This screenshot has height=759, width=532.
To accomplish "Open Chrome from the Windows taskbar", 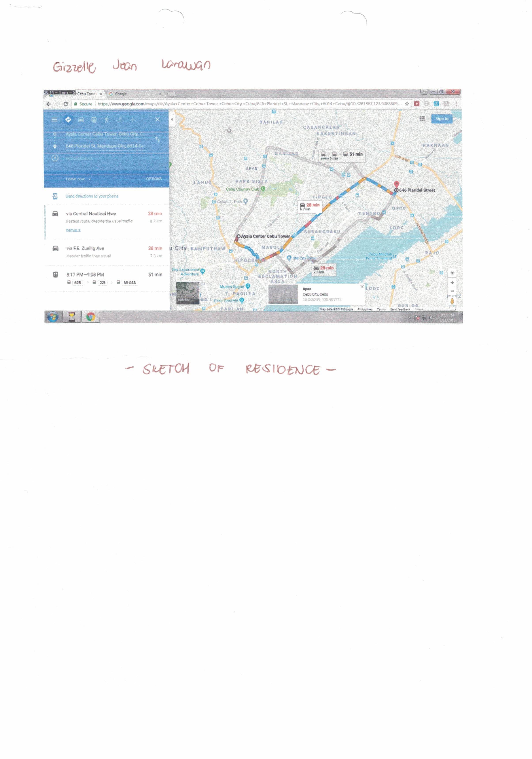I will 91,317.
